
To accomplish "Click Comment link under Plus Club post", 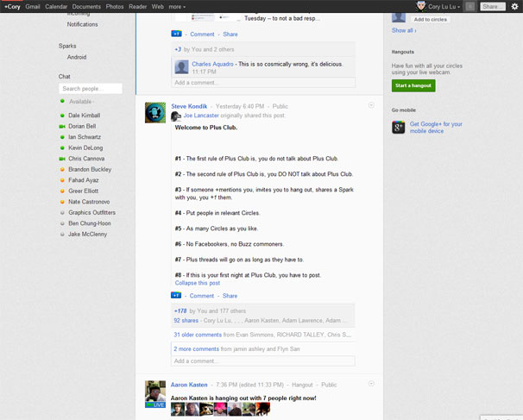I will tap(202, 296).
